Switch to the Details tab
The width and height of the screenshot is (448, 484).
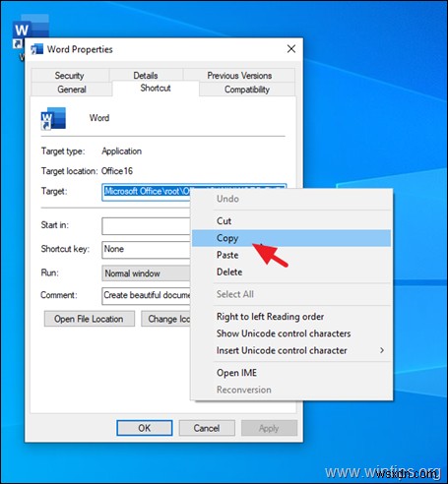(146, 76)
